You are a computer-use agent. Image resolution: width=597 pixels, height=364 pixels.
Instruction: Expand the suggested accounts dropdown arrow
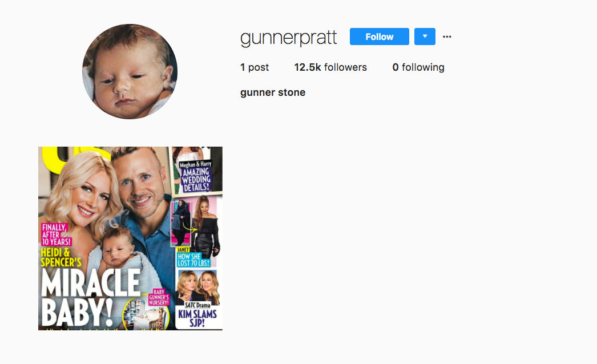click(x=425, y=37)
